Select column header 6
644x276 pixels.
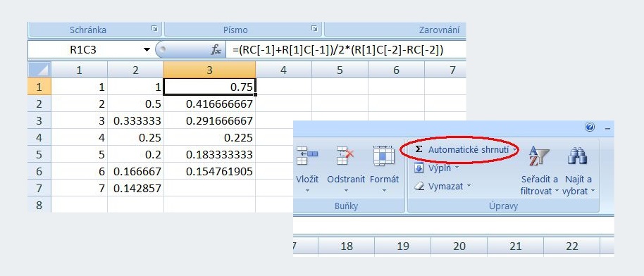[x=396, y=70]
